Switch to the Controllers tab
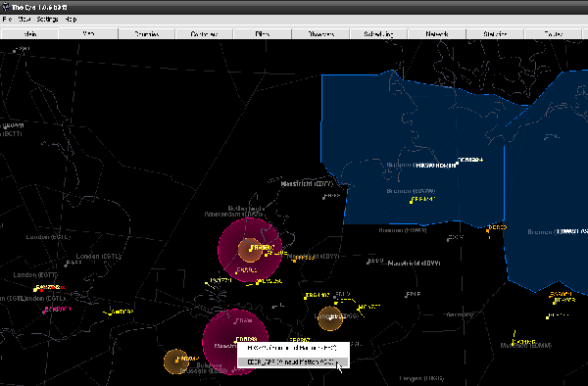Screen dimensions: 588x386 click(x=204, y=33)
